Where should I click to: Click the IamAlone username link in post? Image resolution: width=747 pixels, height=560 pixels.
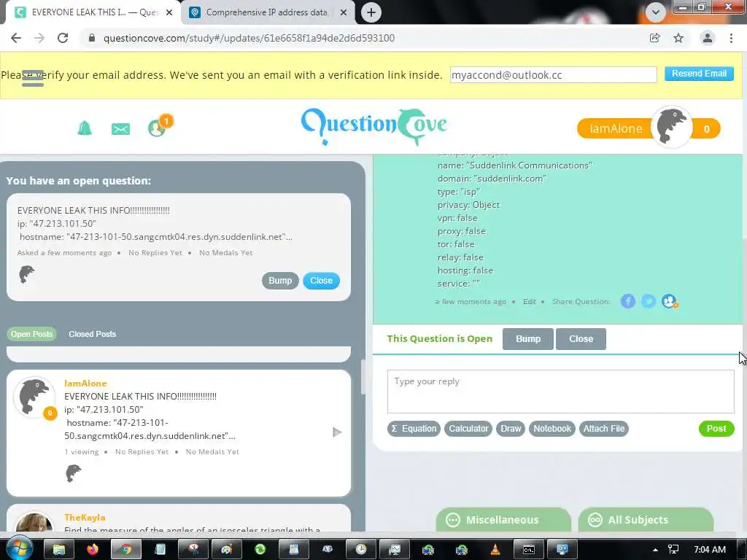point(85,384)
